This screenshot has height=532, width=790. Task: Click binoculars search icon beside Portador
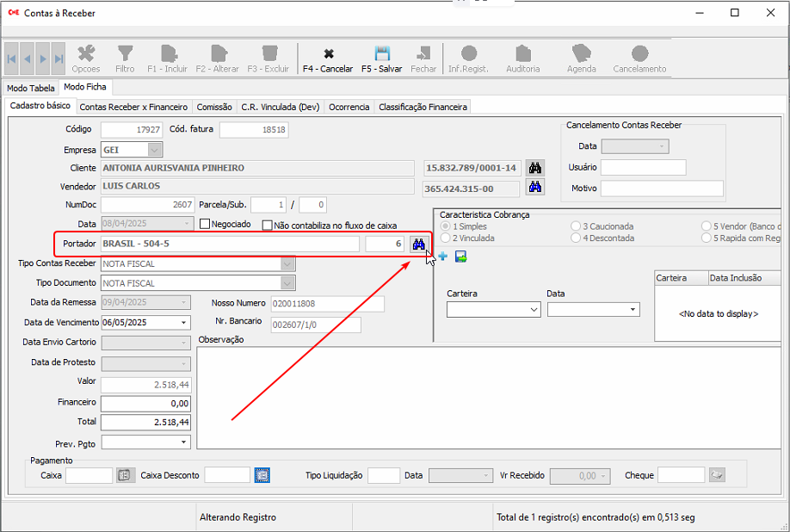(418, 244)
